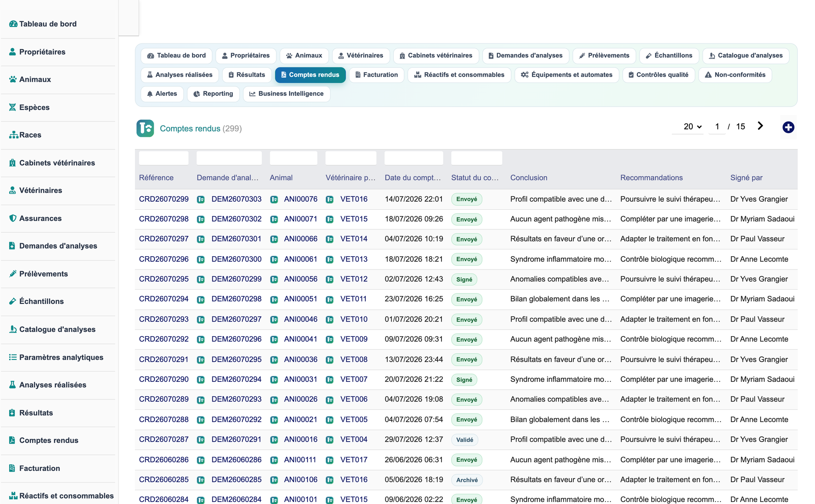Click the Comptes rendus module logo icon
815x504 pixels.
pos(145,128)
